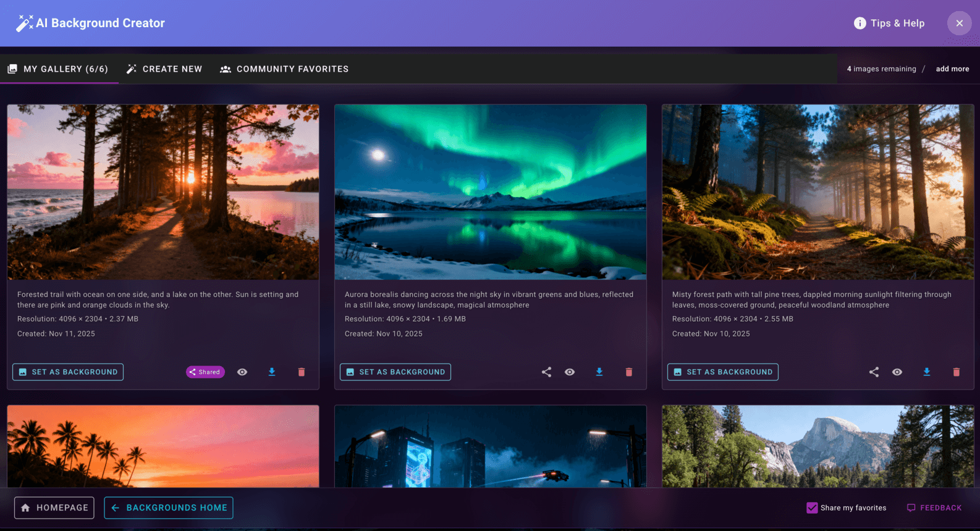
Task: Click 'Created: Nov 11, 2025' text
Action: 56,334
